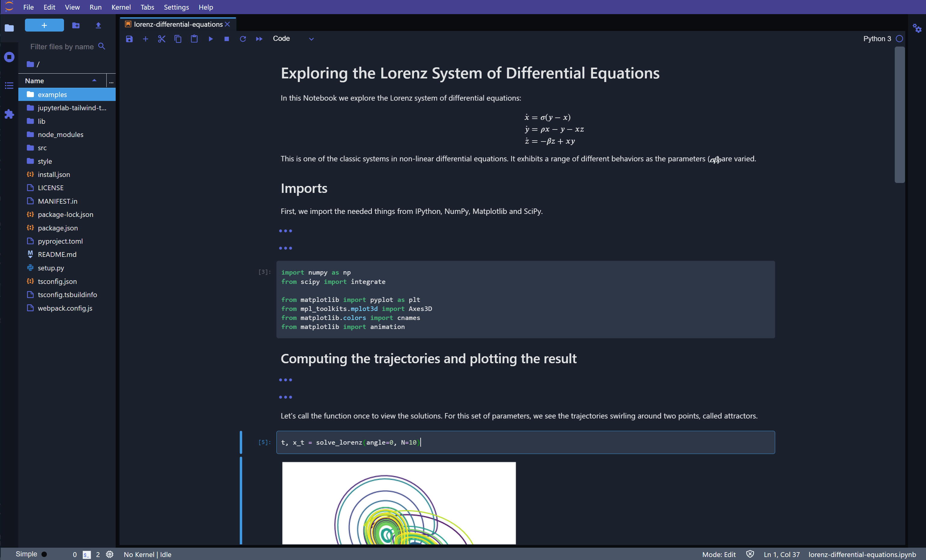Run the selected cell with the play icon
This screenshot has height=560, width=926.
coord(210,39)
